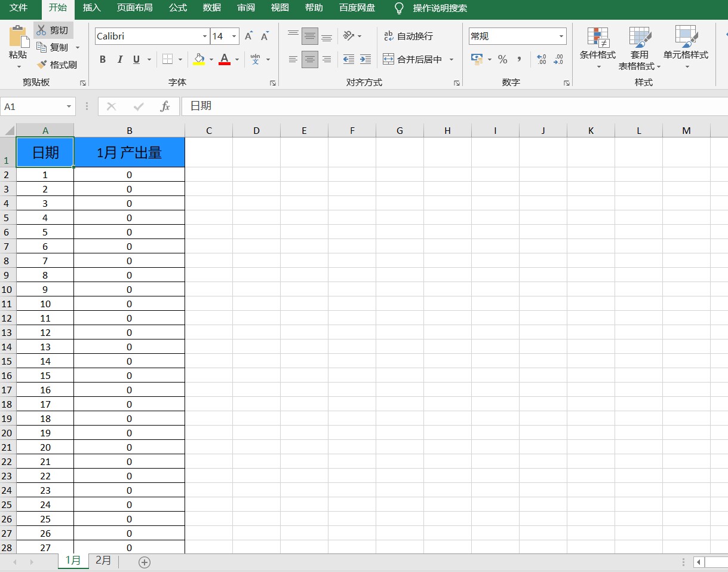Switch to the Formulas (公式) tab
This screenshot has height=572, width=728.
pyautogui.click(x=178, y=8)
